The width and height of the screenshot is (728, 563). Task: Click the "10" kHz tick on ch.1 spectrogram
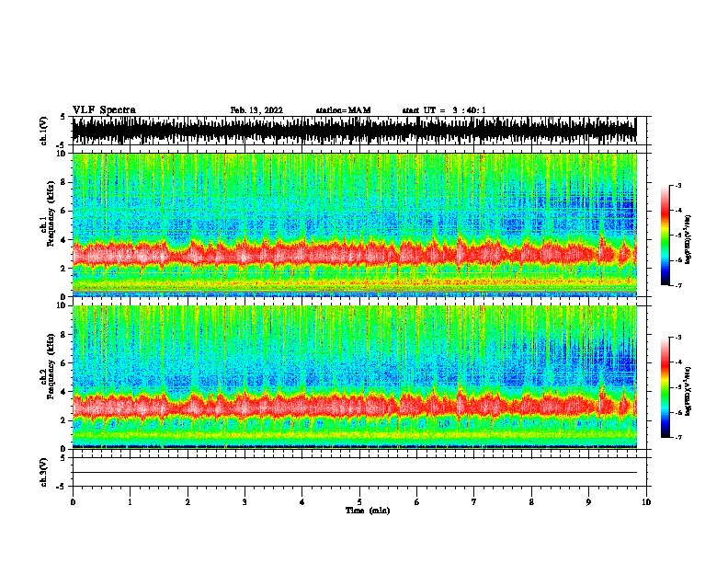click(x=62, y=154)
